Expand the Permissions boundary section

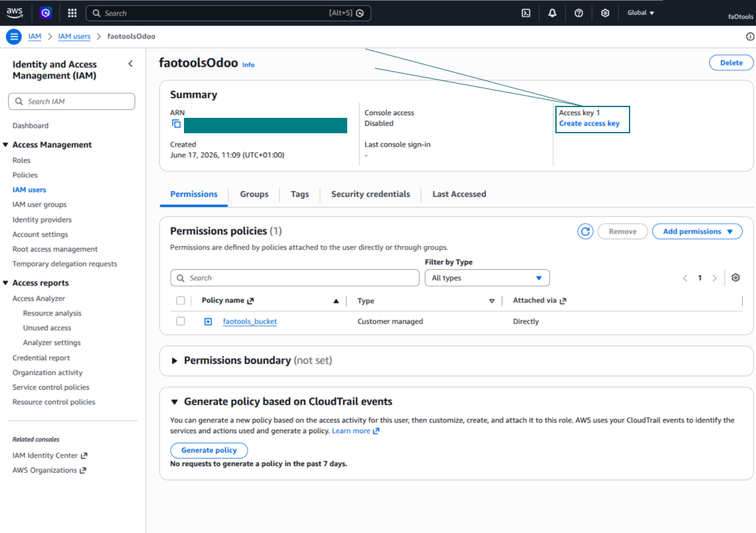click(x=175, y=361)
